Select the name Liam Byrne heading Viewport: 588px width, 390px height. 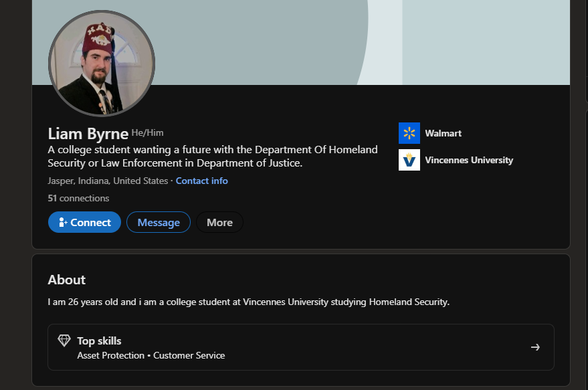pyautogui.click(x=88, y=134)
